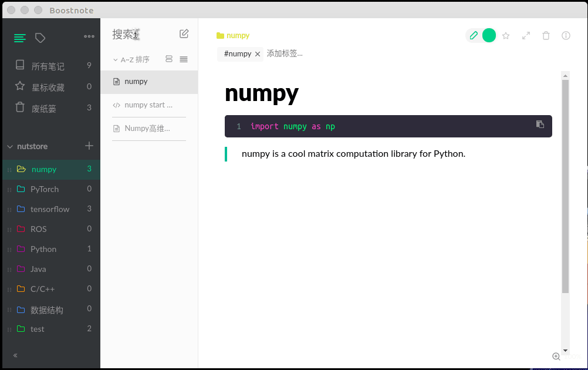
Task: Switch note list to compressed view
Action: pyautogui.click(x=184, y=59)
